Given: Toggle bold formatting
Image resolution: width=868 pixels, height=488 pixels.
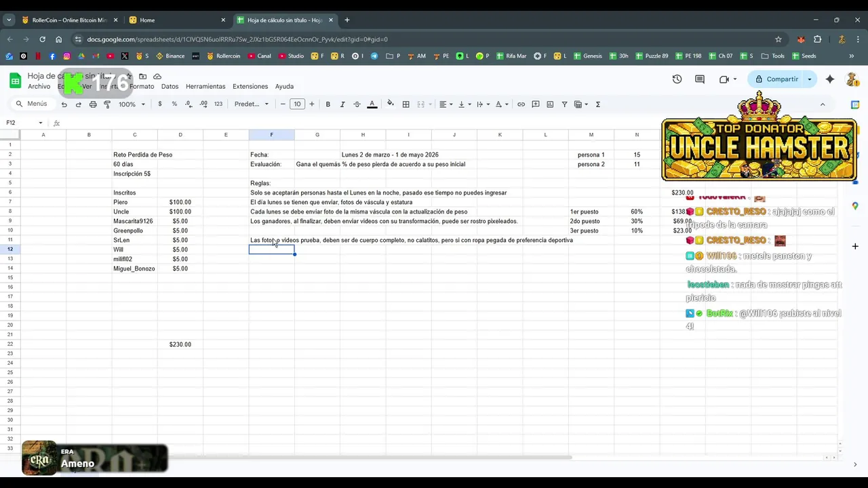Looking at the screenshot, I should coord(328,104).
